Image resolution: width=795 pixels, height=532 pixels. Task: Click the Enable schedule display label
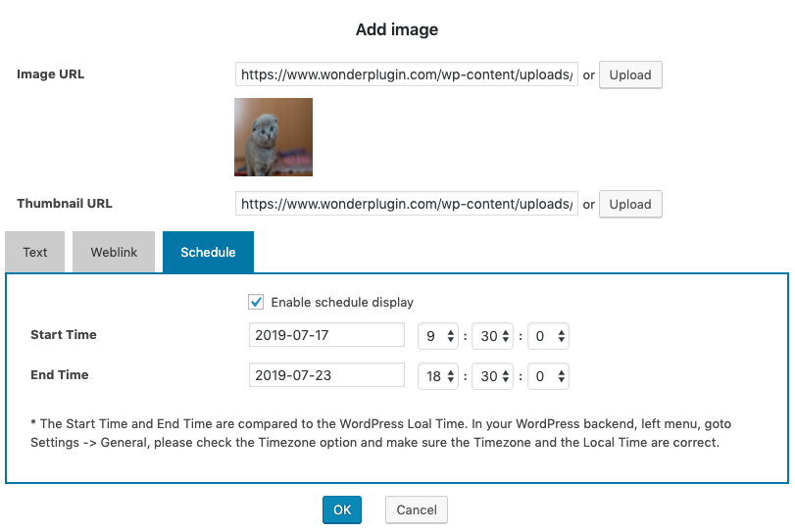(342, 302)
